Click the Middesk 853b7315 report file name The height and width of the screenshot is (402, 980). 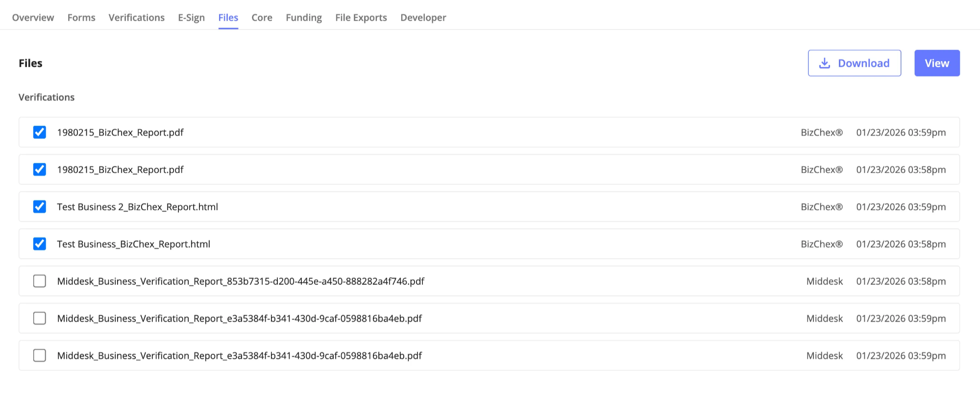(241, 281)
